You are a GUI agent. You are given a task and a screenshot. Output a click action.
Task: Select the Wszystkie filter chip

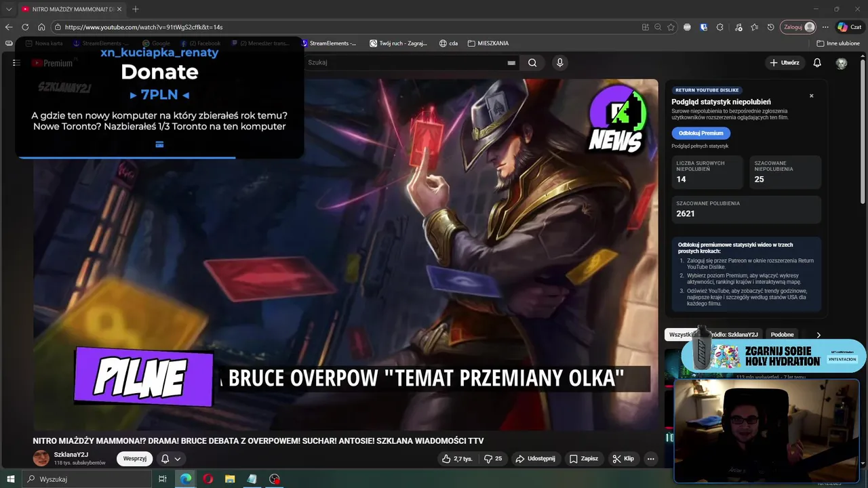(x=680, y=335)
